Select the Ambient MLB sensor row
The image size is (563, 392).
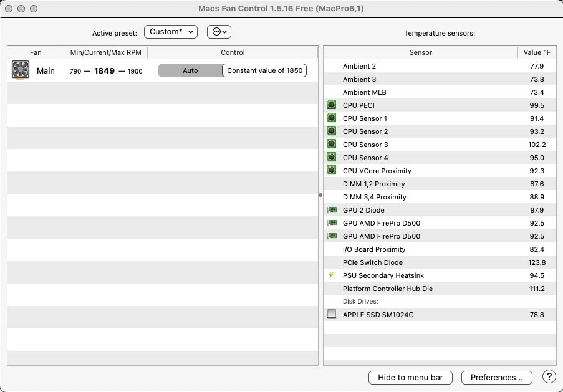440,92
